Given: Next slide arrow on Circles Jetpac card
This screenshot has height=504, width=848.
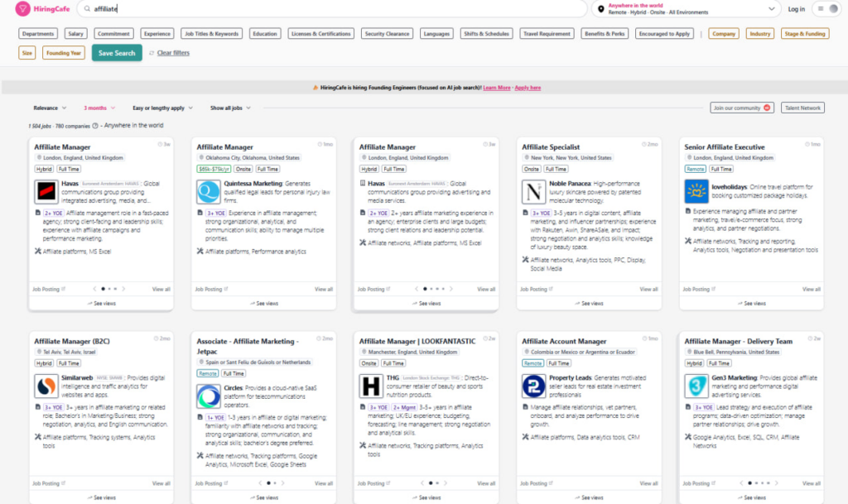Looking at the screenshot, I should pyautogui.click(x=282, y=483).
